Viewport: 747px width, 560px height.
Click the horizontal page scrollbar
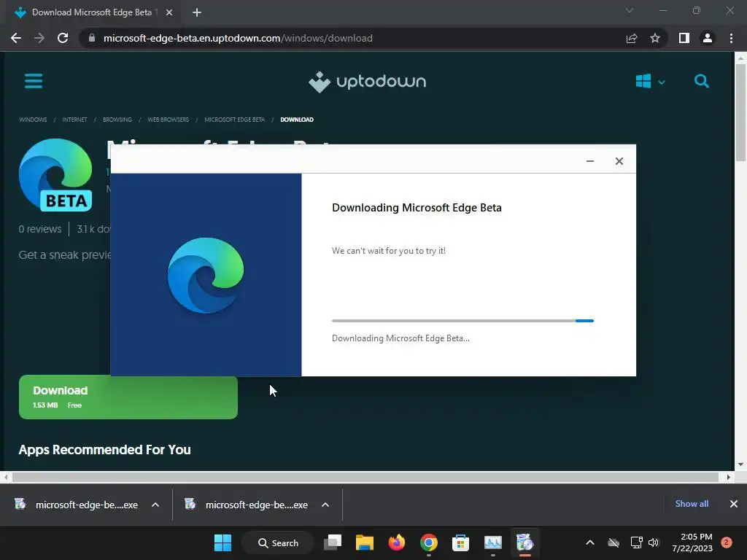pos(365,477)
